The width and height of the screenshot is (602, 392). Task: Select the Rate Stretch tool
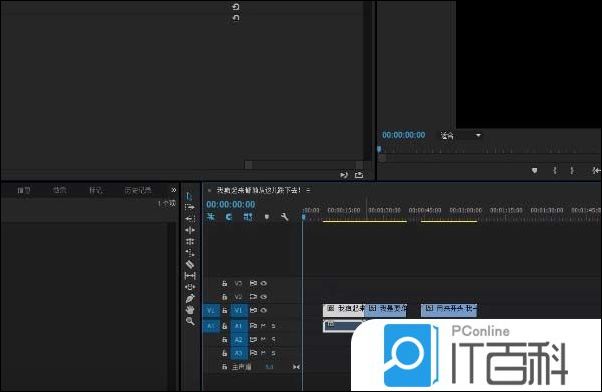pyautogui.click(x=190, y=253)
